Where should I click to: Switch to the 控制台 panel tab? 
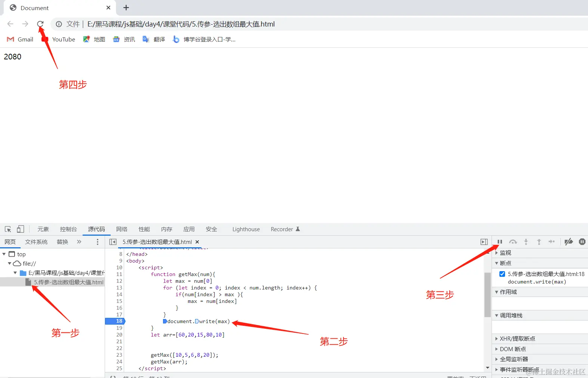pos(68,229)
